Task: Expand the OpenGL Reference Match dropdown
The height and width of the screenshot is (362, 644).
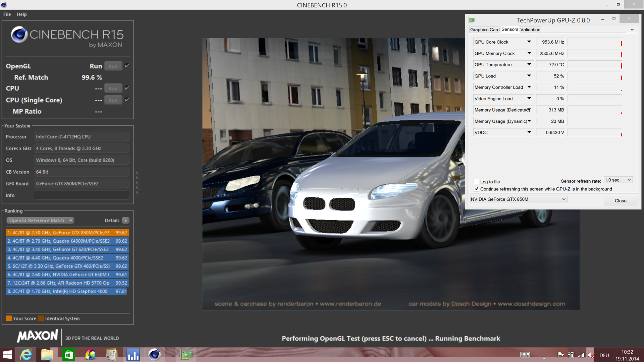Action: coord(40,221)
